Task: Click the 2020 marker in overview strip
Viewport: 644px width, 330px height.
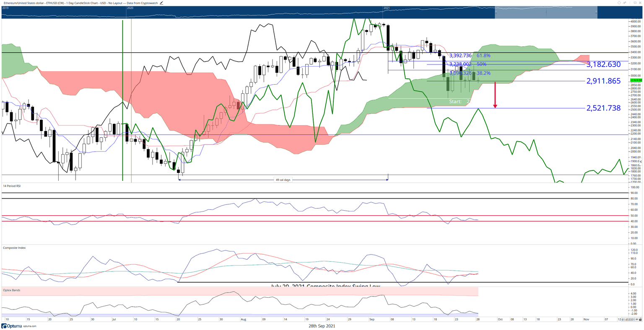Action: pos(130,8)
